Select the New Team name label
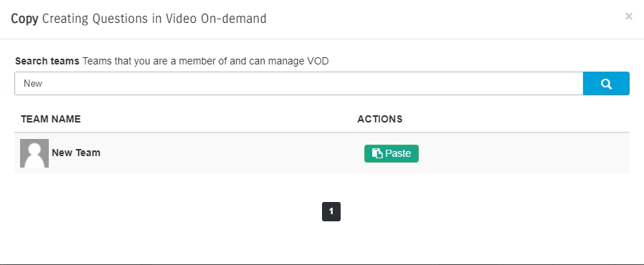 pyautogui.click(x=76, y=153)
